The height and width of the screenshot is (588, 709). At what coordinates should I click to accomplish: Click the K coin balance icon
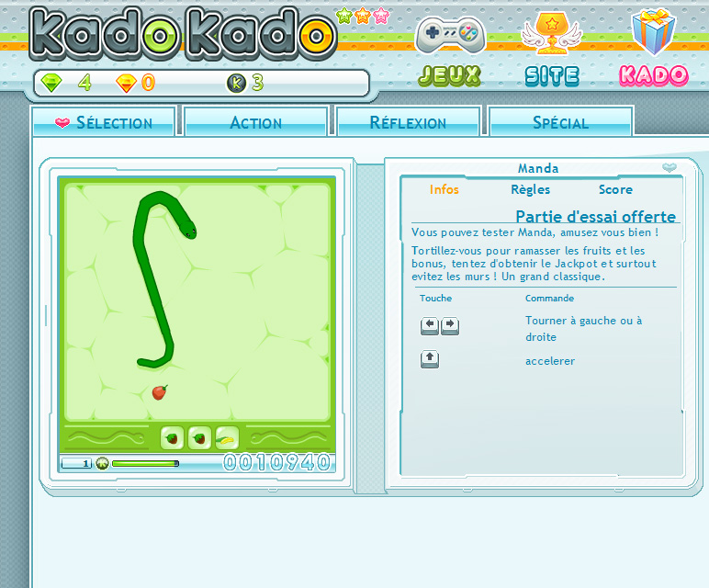pos(236,84)
